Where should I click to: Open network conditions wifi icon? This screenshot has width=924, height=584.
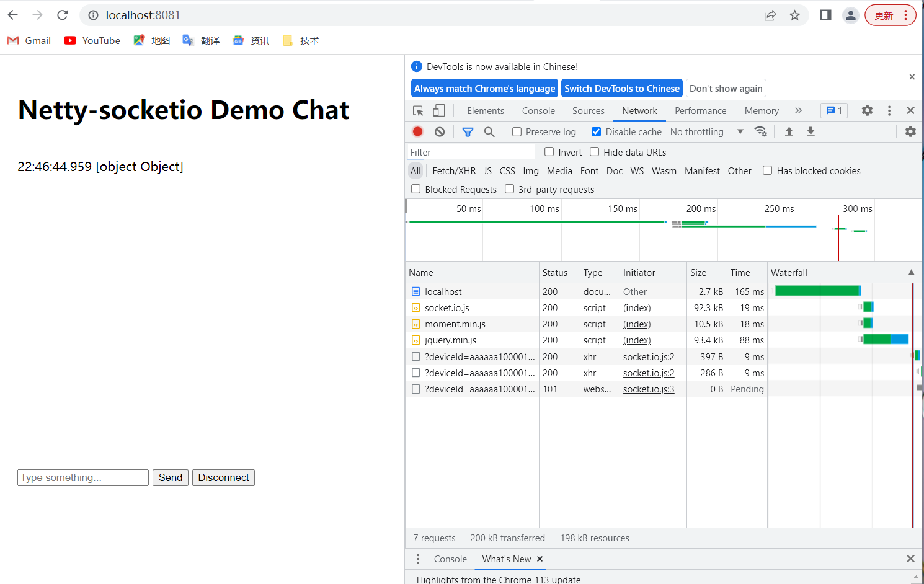pos(761,131)
